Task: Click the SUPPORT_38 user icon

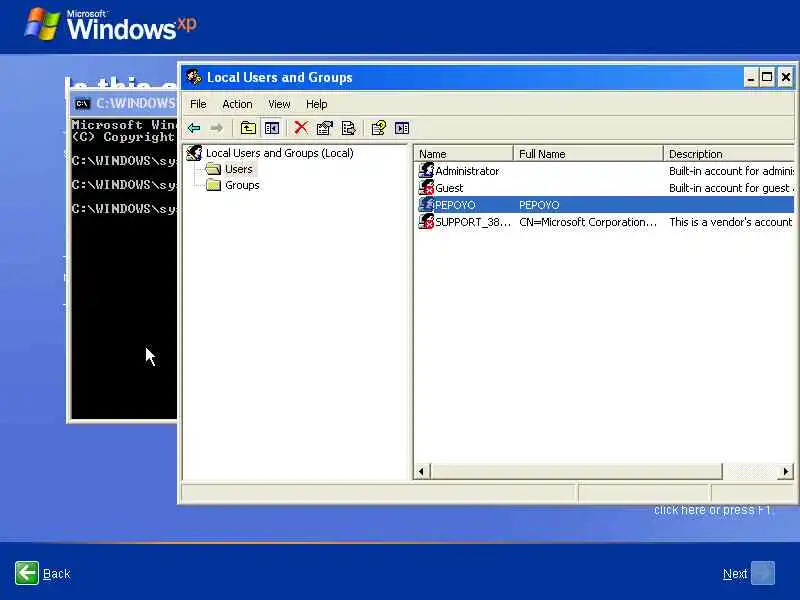Action: (426, 221)
